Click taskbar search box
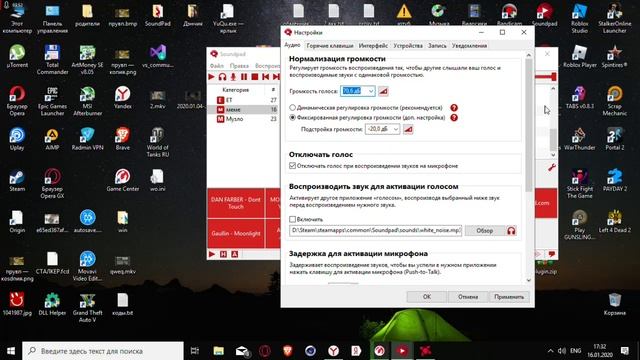This screenshot has width=640, height=360. (102, 351)
